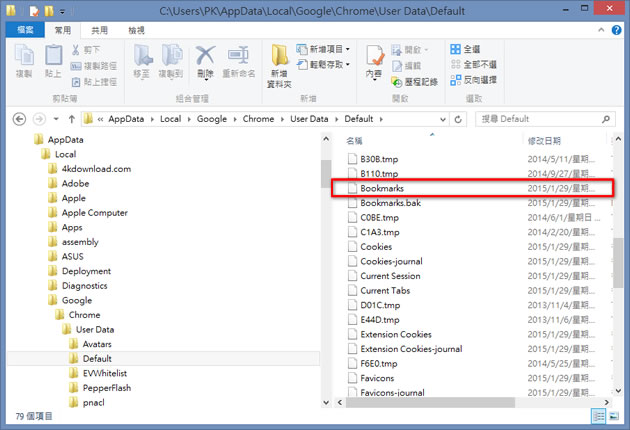Click the Properties (內容) icon in ribbon
Image resolution: width=630 pixels, height=430 pixels.
click(373, 60)
